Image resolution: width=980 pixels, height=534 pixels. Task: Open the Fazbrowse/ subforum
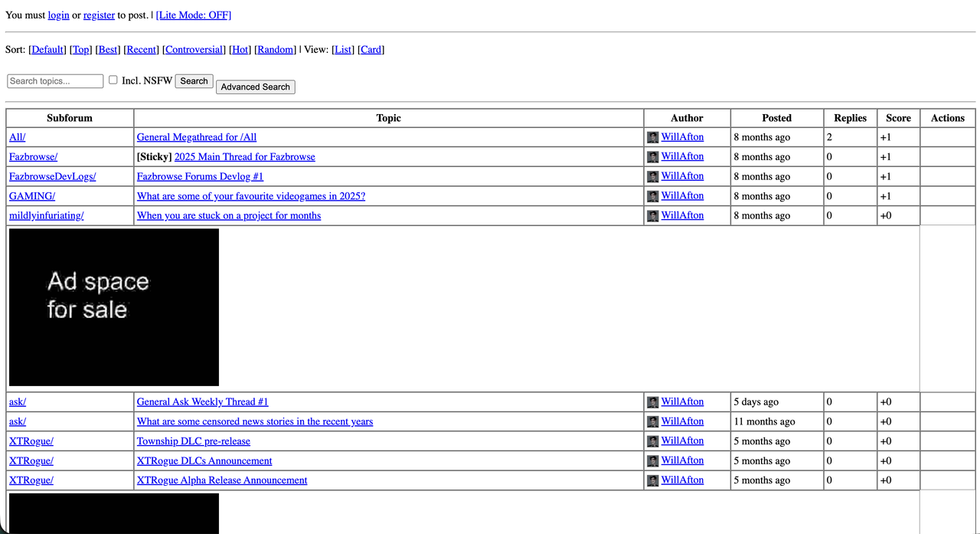point(33,156)
